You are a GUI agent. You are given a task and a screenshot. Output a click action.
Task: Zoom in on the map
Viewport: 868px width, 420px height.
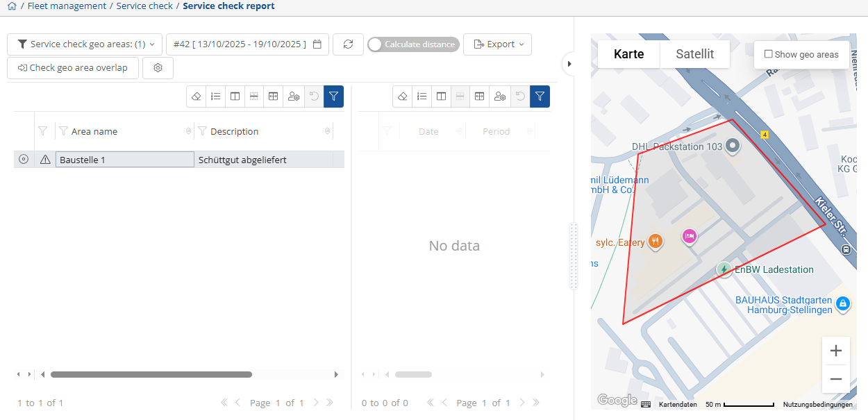pos(835,351)
